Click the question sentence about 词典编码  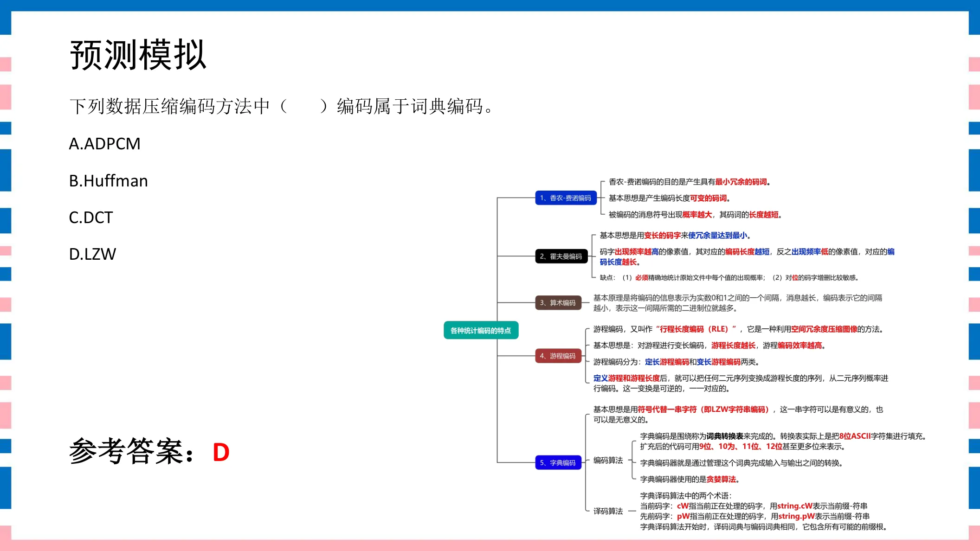tap(282, 106)
